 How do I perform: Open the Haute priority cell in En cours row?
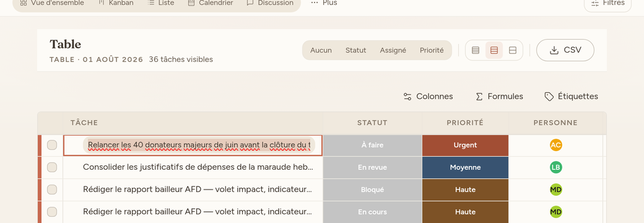[465, 212]
